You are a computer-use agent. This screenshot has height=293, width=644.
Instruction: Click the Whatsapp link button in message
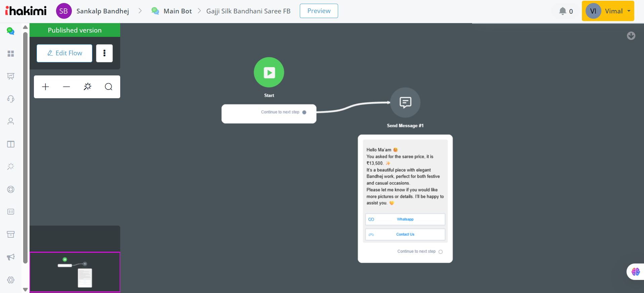405,219
